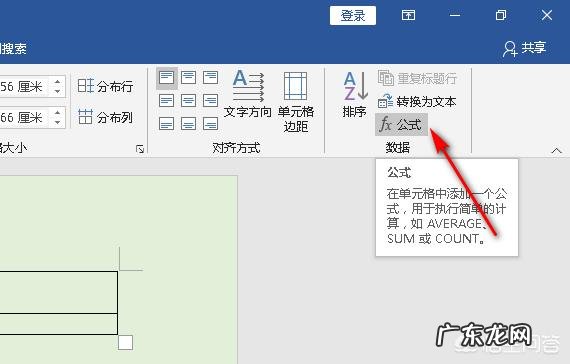Select Align Top Right alignment icon
The image size is (570, 364).
pyautogui.click(x=210, y=77)
